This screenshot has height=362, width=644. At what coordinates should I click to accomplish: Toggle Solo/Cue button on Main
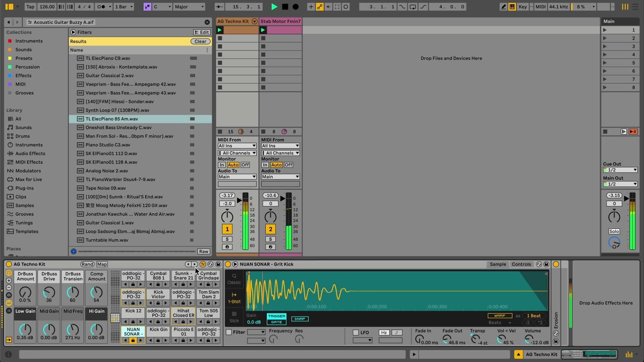614,232
